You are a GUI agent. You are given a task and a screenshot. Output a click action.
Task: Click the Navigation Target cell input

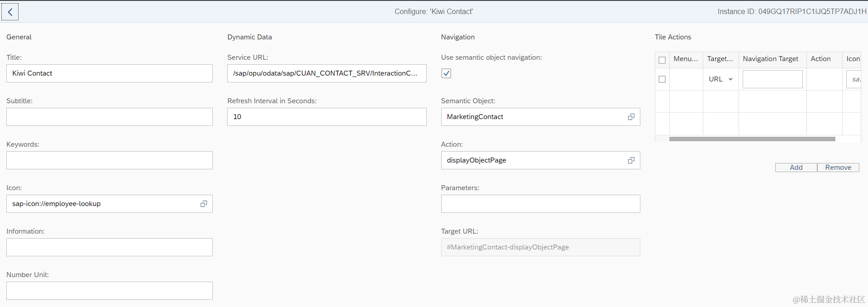pyautogui.click(x=773, y=79)
